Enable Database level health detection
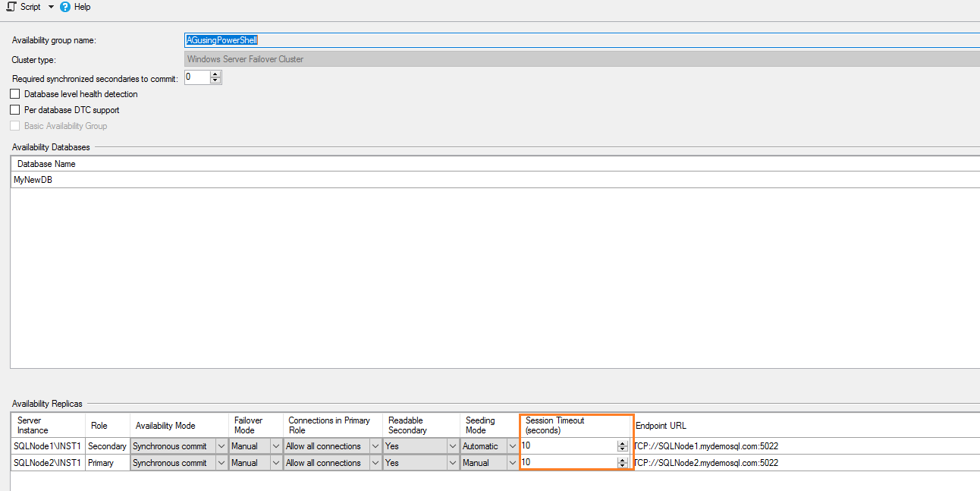Image resolution: width=980 pixels, height=491 pixels. (14, 93)
